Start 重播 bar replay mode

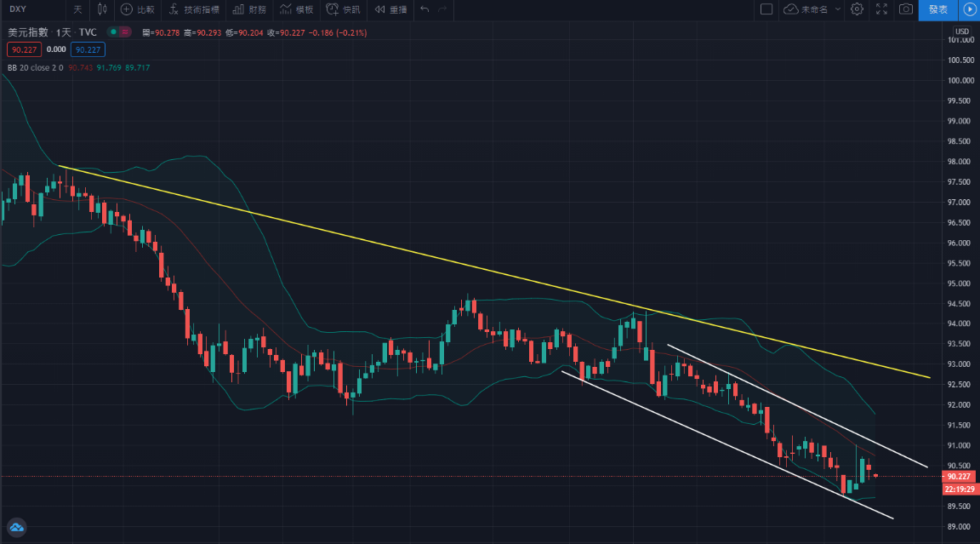point(391,9)
